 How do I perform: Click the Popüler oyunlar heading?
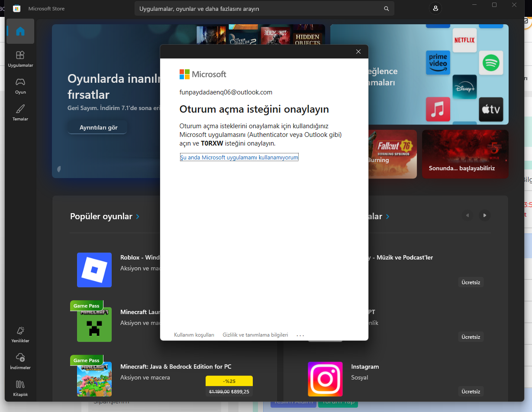click(x=101, y=216)
